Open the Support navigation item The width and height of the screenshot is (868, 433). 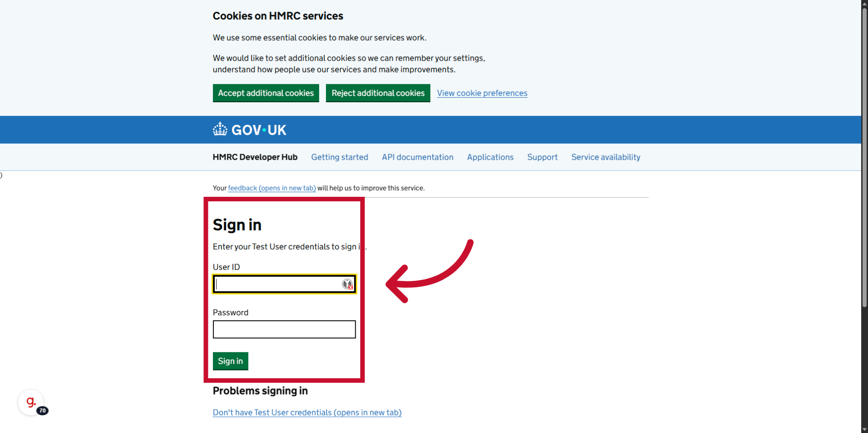542,157
